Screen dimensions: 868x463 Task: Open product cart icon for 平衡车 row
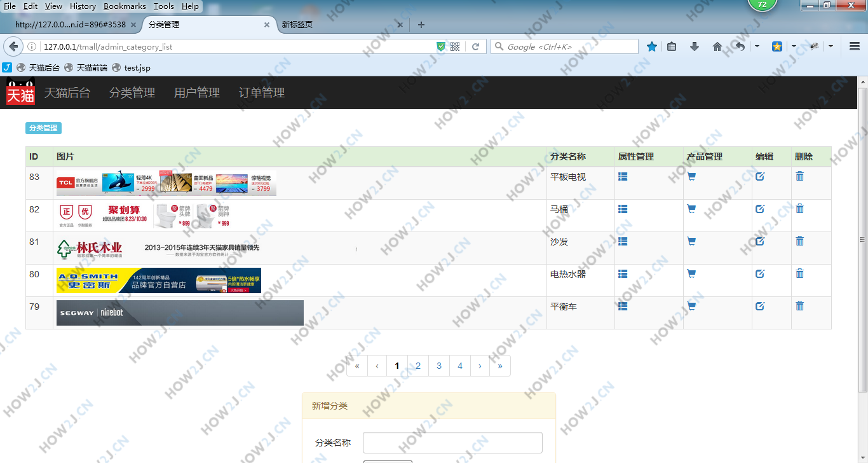[x=691, y=306]
